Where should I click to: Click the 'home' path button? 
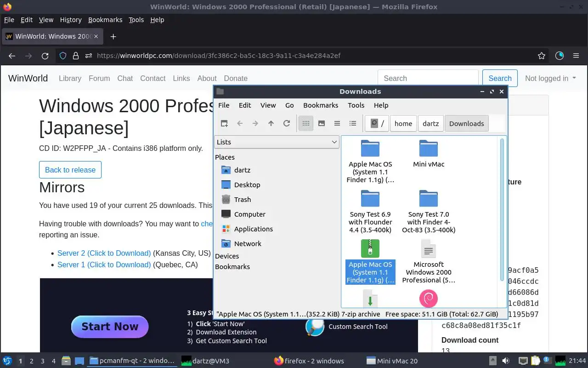pos(403,123)
